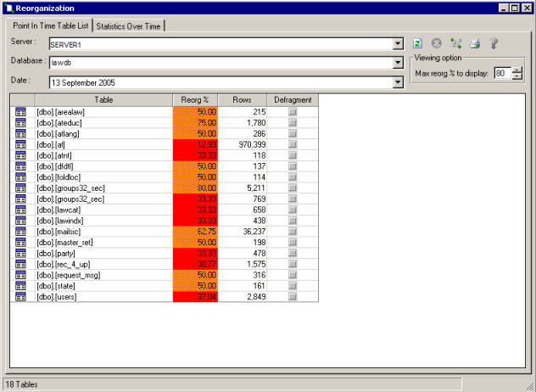Open help via the question mark icon
536x392 pixels.
coord(494,43)
